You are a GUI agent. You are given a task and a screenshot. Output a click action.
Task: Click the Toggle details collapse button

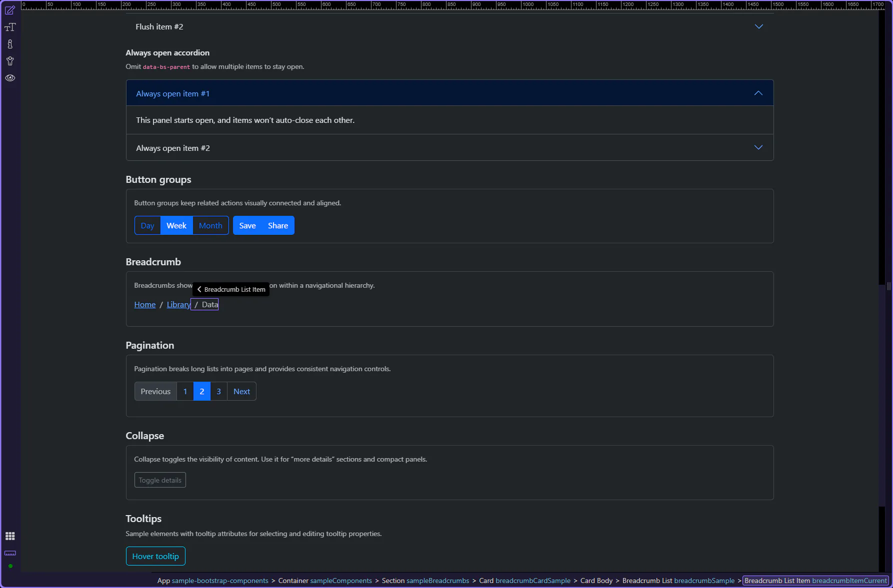tap(160, 480)
